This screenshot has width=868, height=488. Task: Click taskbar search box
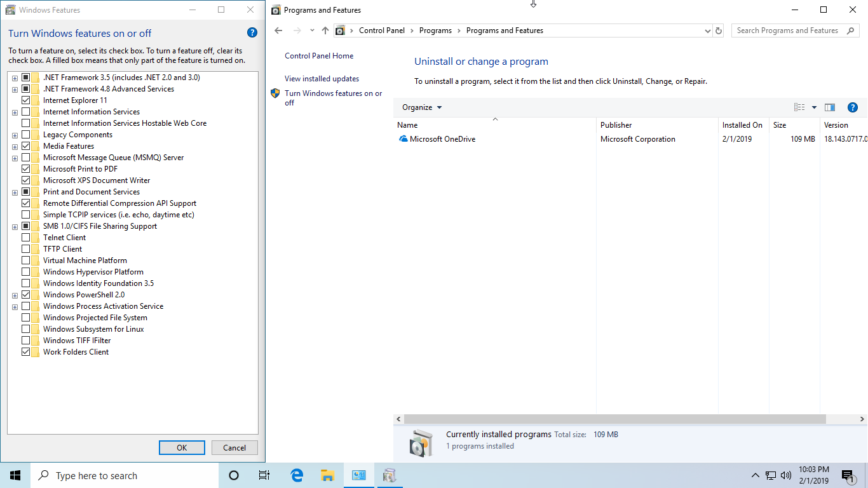coord(125,475)
